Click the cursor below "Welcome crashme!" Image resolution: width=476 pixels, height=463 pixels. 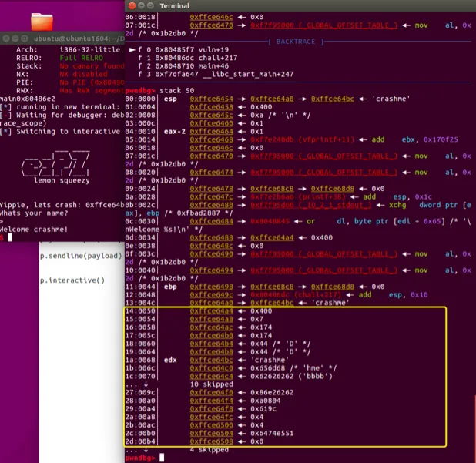[10, 237]
